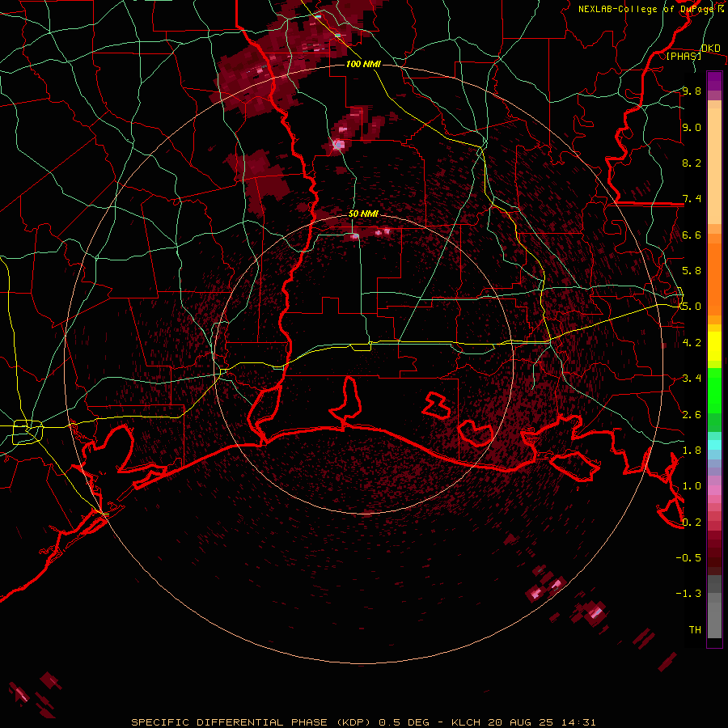
Task: Pick the purple segment atop the color bar
Action: 714,81
